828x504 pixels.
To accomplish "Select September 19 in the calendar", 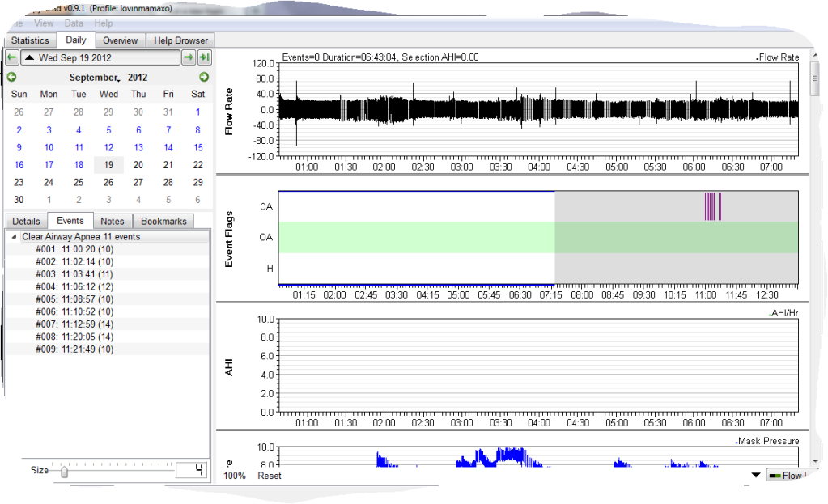I will click(108, 165).
